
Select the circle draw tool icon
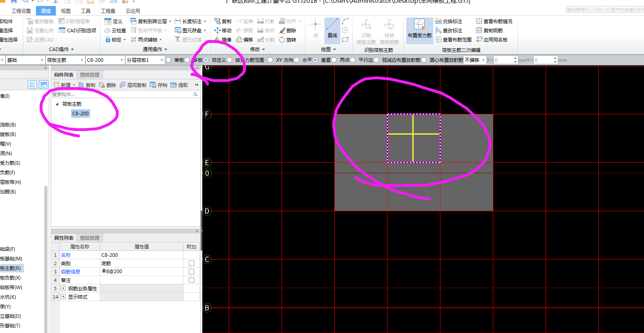point(345,30)
